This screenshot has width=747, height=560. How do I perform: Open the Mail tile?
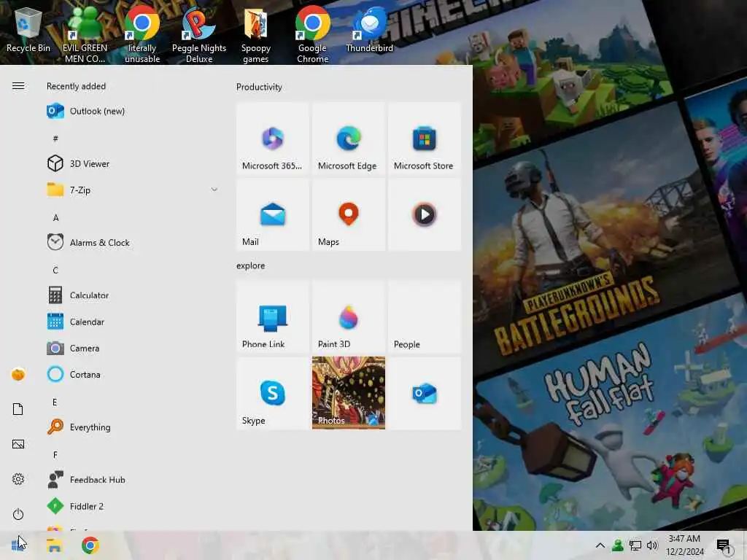tap(273, 215)
